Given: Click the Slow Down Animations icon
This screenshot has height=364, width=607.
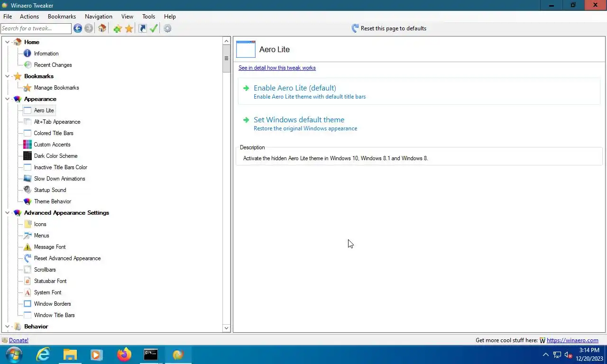Looking at the screenshot, I should [28, 179].
